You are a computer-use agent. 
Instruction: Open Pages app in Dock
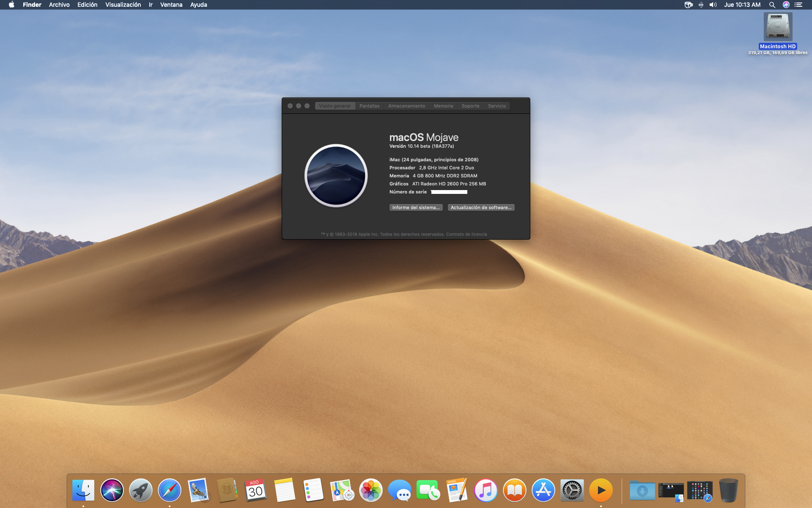click(x=457, y=490)
